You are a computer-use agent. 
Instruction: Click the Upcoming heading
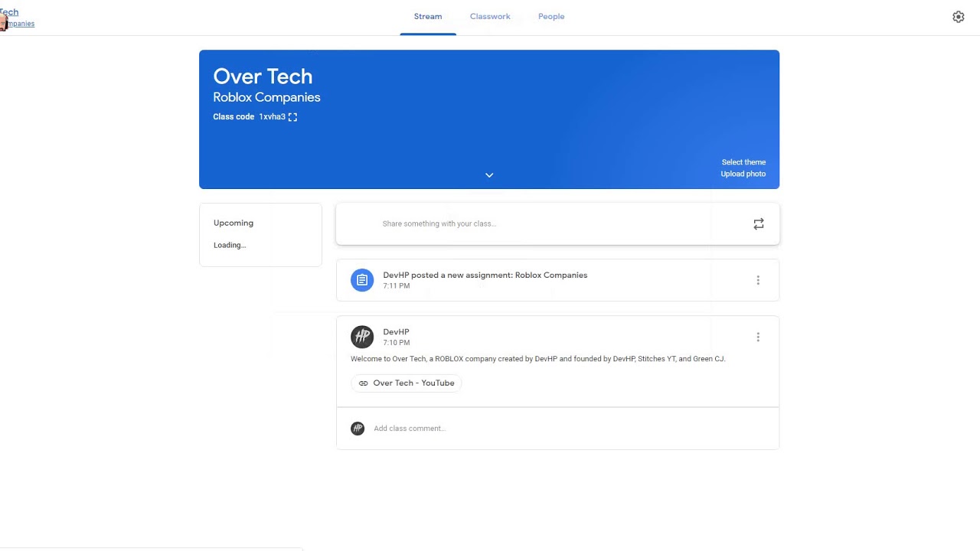pos(234,223)
